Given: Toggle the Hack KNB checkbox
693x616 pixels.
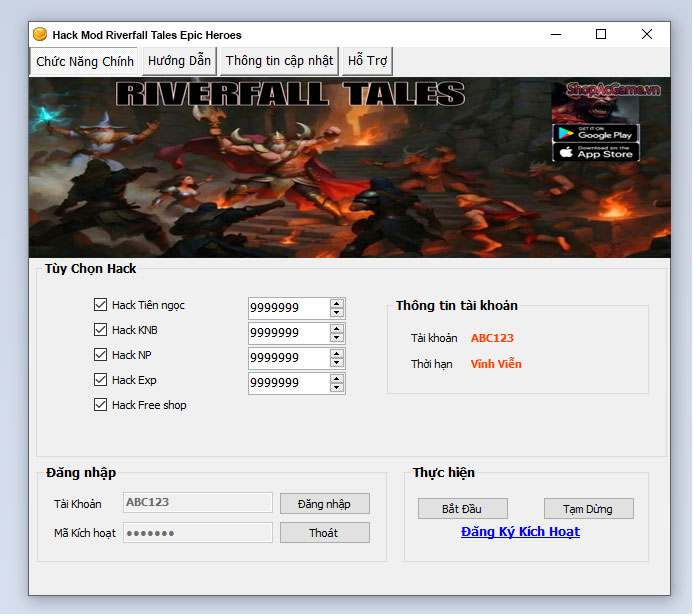Looking at the screenshot, I should click(100, 330).
